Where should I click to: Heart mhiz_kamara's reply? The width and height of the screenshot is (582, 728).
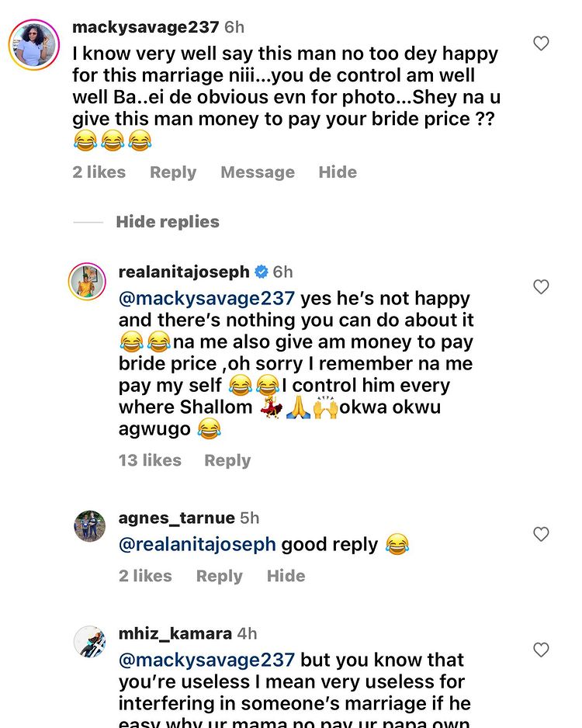coord(541,650)
